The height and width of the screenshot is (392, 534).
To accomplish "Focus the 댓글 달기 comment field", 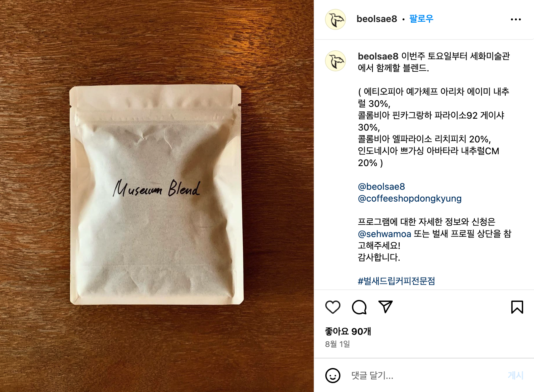I will click(x=425, y=375).
